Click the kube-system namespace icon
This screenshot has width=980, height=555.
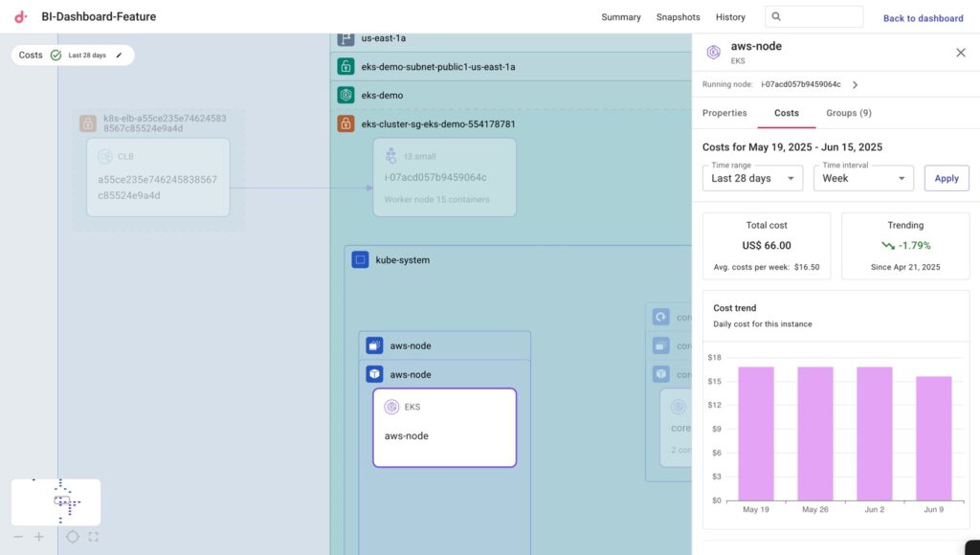tap(360, 259)
